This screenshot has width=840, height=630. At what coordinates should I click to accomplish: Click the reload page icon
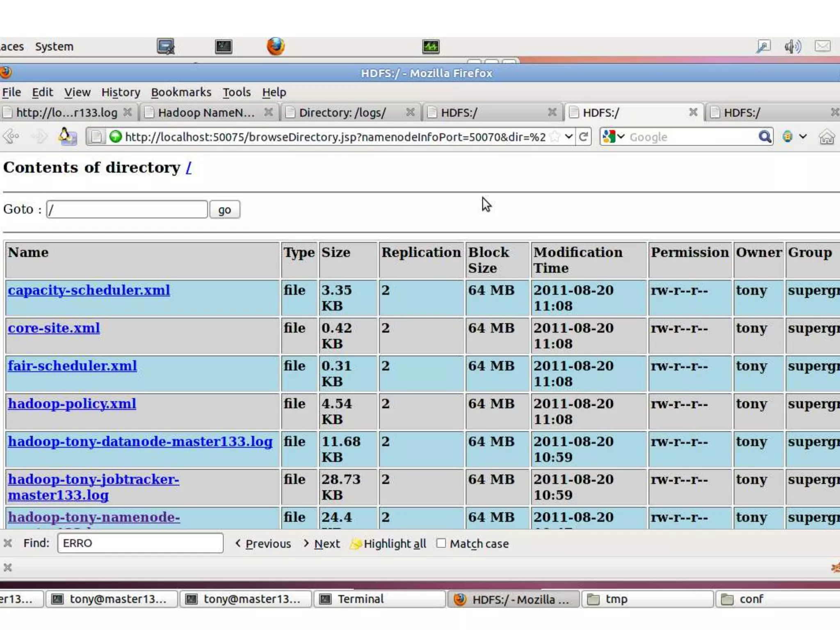click(583, 137)
